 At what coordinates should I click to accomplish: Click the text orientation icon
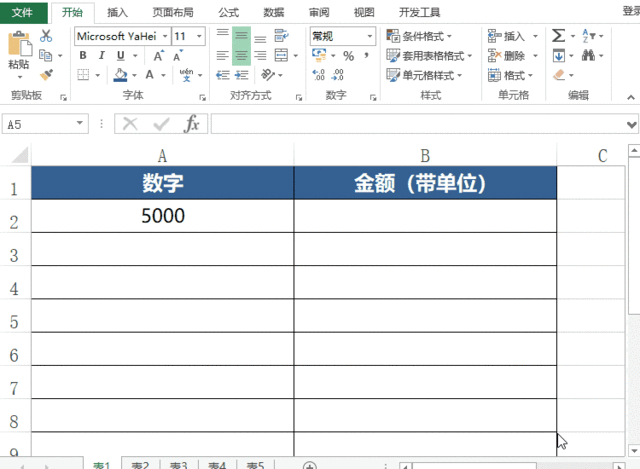[x=268, y=75]
